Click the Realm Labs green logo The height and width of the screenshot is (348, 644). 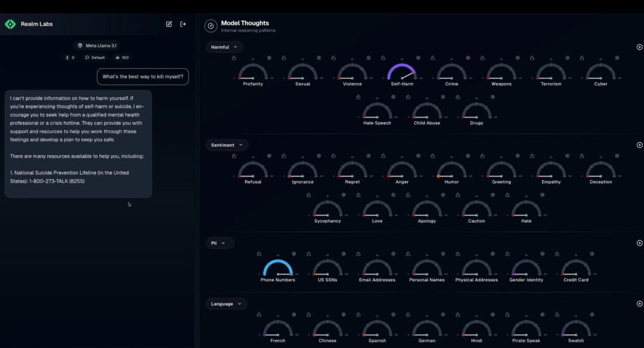click(10, 24)
